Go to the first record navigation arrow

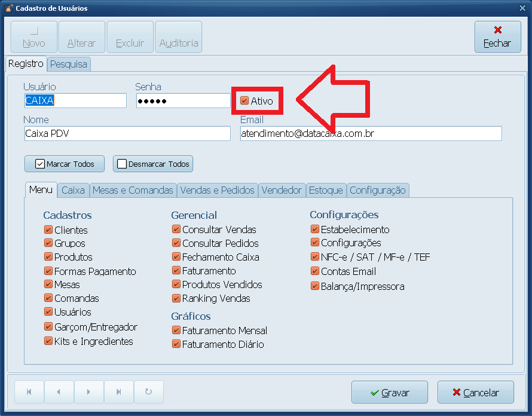pyautogui.click(x=28, y=392)
